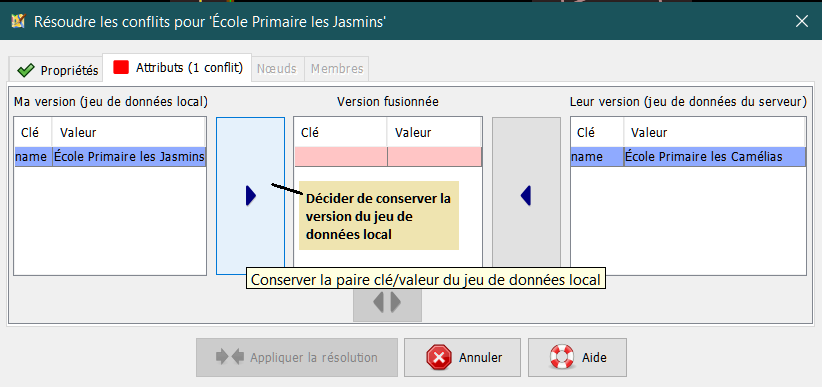
Task: Click the Valeur header in Version fusionnée table
Action: [x=435, y=132]
